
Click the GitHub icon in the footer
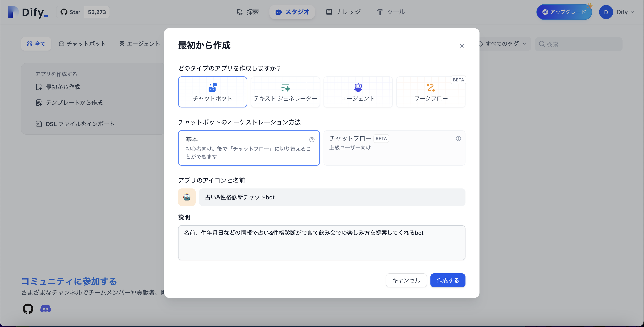tap(28, 309)
